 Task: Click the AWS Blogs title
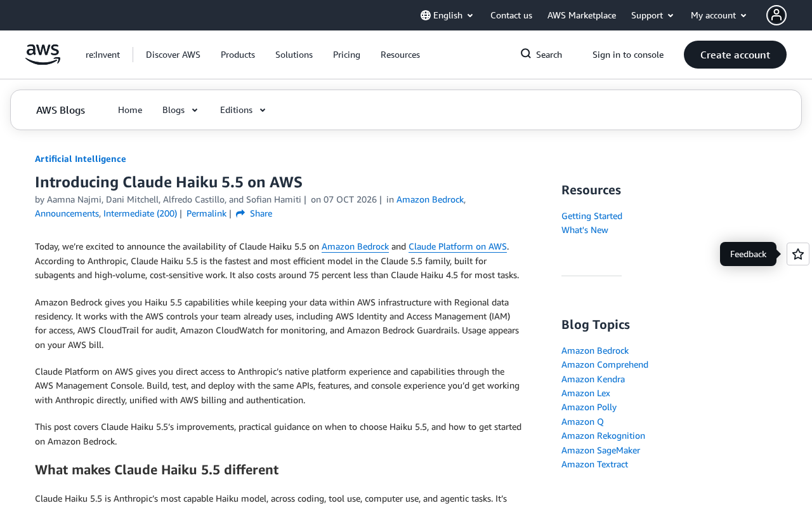point(60,110)
